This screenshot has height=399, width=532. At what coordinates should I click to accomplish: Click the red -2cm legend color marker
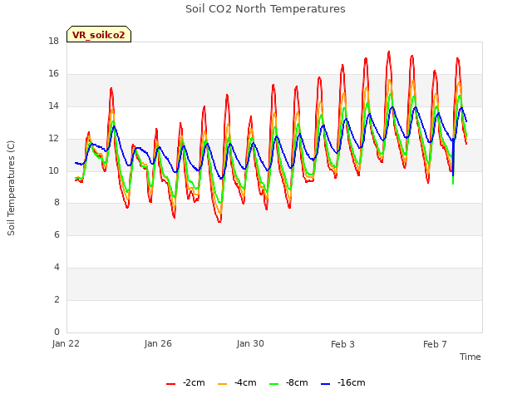coord(170,384)
